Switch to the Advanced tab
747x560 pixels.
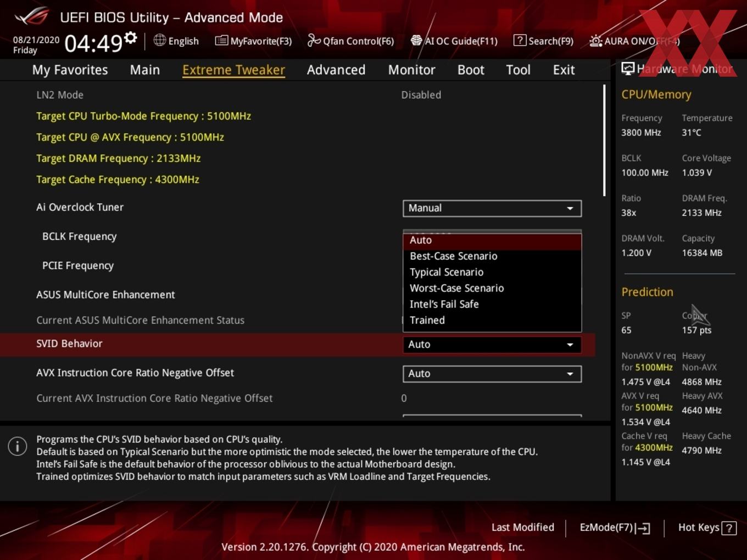coord(336,70)
